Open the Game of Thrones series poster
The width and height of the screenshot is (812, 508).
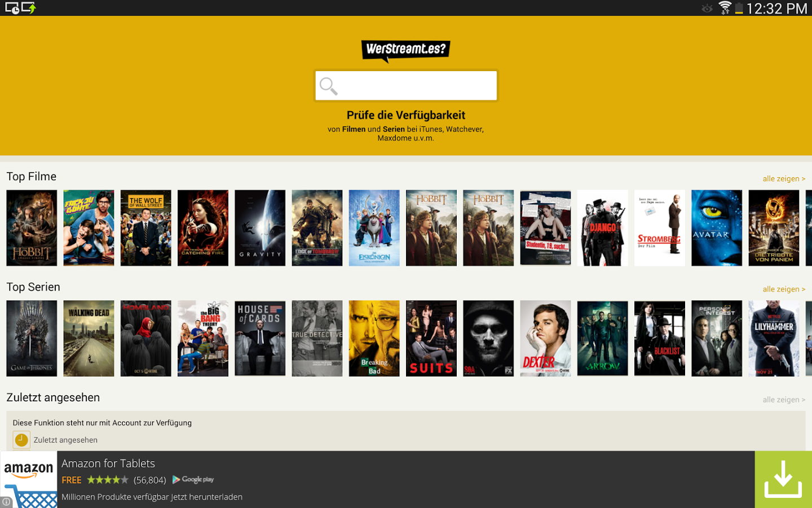(32, 339)
